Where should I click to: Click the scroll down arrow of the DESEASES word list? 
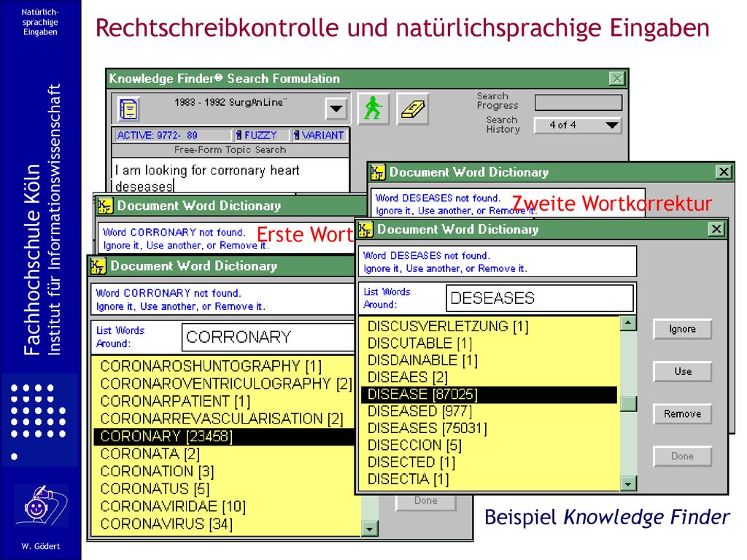(628, 484)
